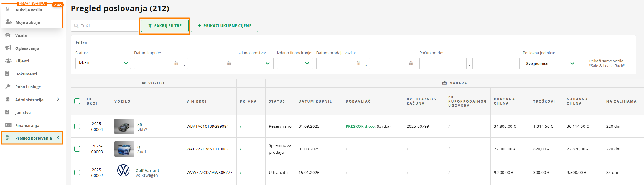Open Aukcije vozila menu item
644x185 pixels.
tap(29, 10)
